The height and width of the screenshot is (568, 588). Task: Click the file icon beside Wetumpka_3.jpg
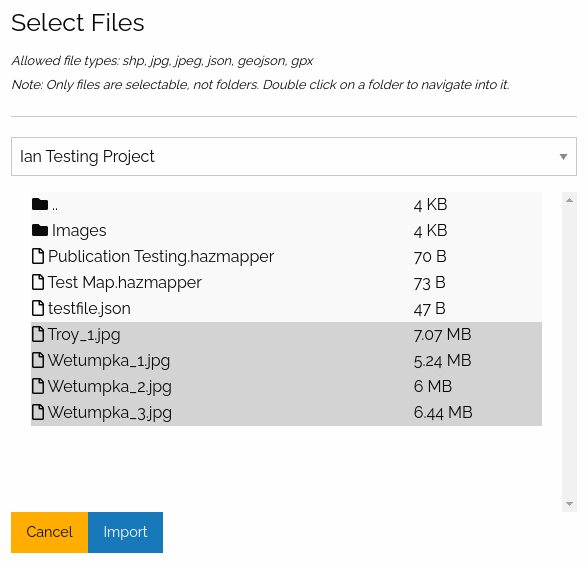[38, 412]
